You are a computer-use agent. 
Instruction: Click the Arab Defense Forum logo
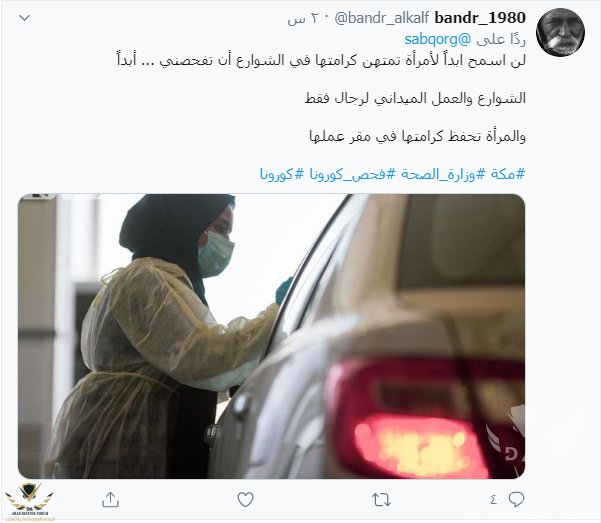30,501
